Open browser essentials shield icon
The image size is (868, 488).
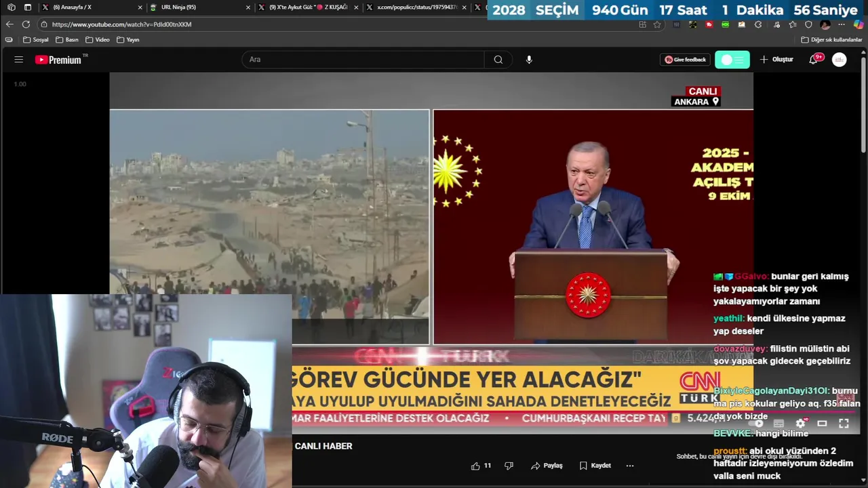(808, 24)
